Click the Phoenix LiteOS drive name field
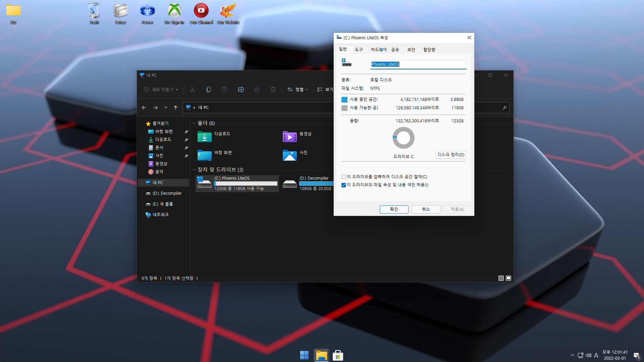The height and width of the screenshot is (362, 644). [418, 64]
